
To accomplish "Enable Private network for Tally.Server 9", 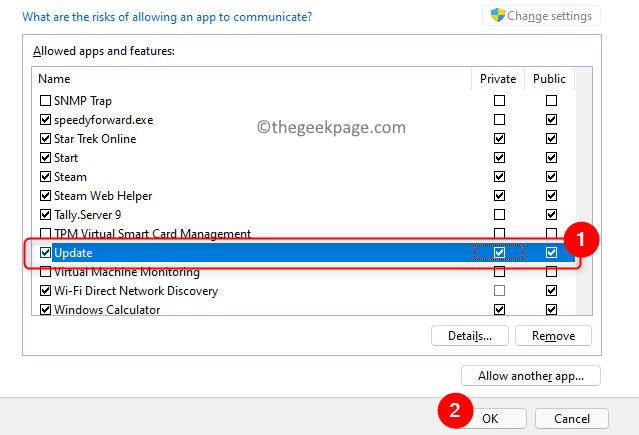I will point(500,215).
